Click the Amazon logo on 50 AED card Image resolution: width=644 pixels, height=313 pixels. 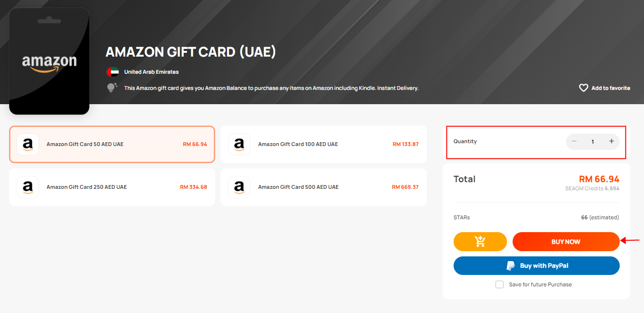click(28, 144)
